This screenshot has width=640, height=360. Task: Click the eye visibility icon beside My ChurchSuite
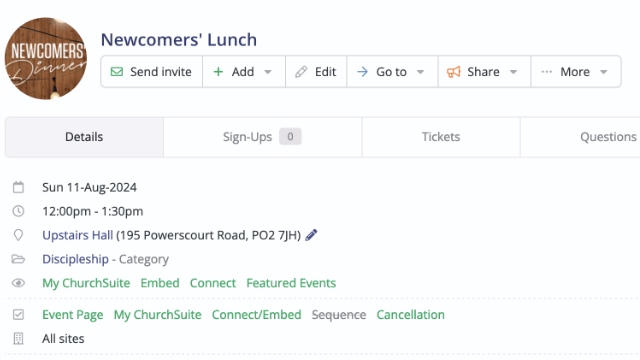tap(18, 283)
